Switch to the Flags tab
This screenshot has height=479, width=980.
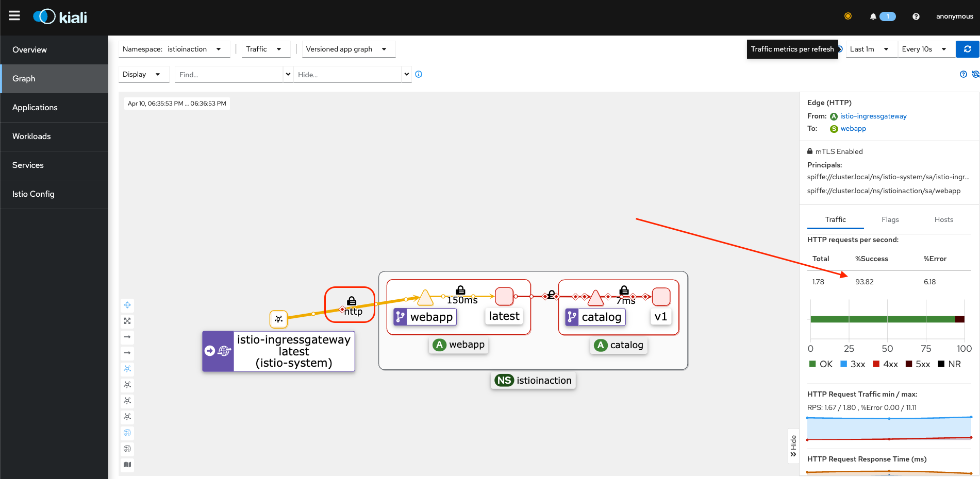coord(890,219)
